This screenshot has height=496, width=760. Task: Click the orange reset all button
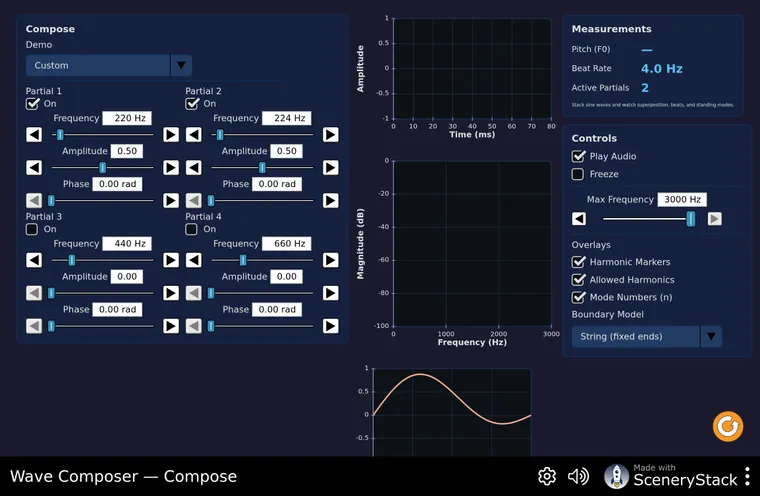728,427
